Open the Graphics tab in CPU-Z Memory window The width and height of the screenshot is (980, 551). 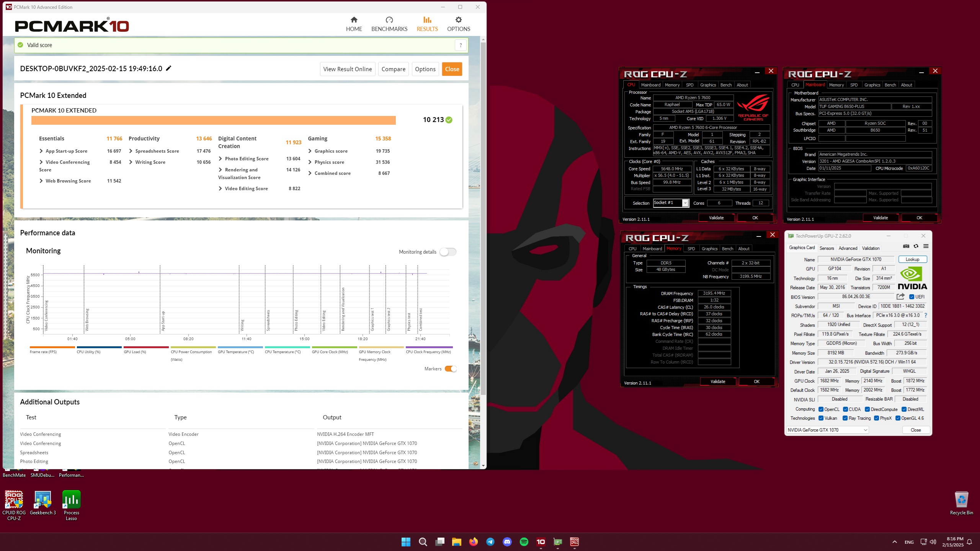coord(709,249)
